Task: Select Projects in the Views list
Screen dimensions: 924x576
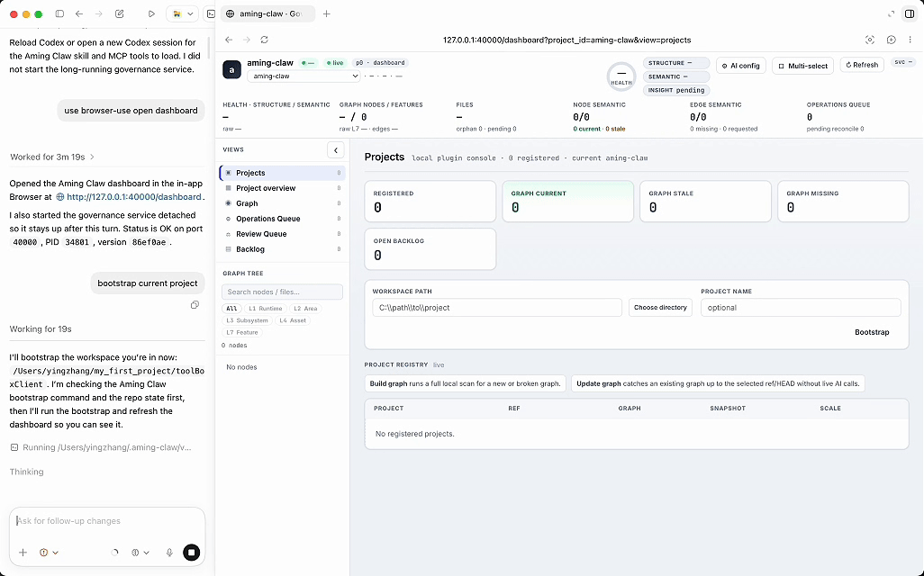Action: [282, 173]
